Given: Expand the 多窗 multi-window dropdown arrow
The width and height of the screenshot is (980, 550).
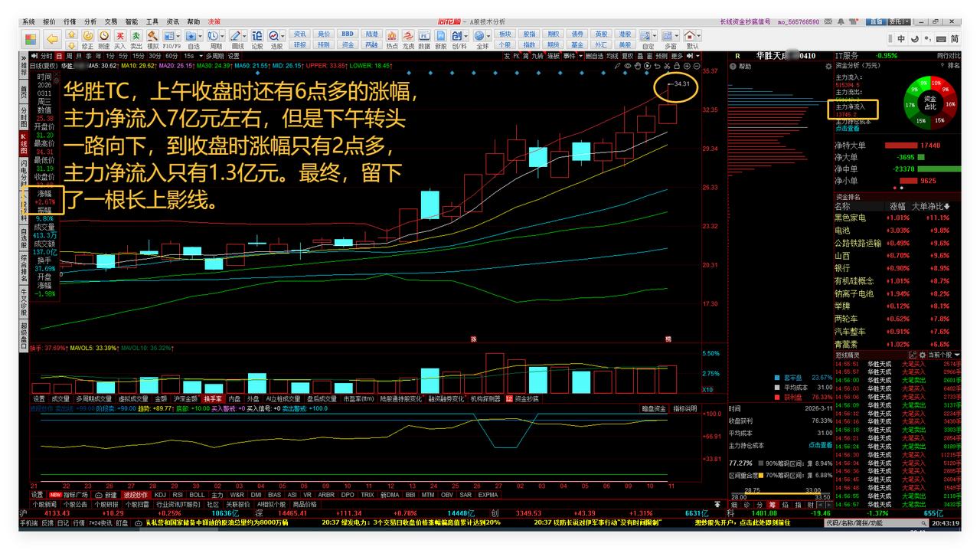Looking at the screenshot, I should coord(678,34).
